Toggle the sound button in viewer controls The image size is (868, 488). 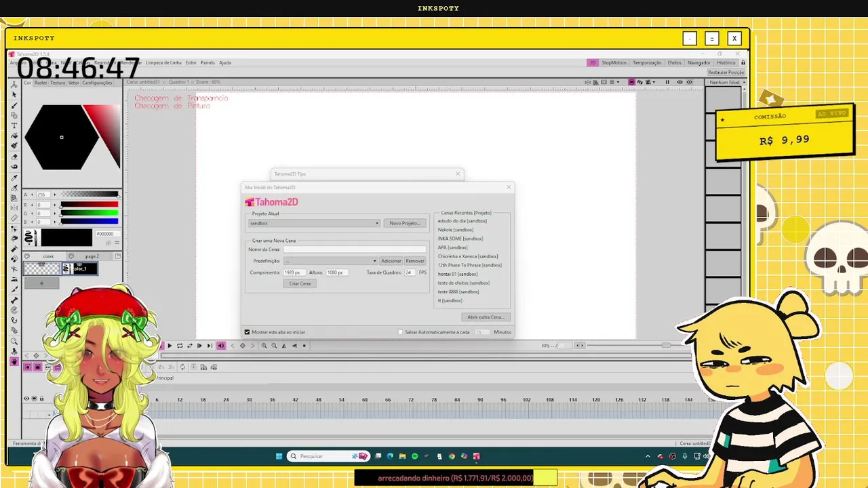pyautogui.click(x=221, y=346)
